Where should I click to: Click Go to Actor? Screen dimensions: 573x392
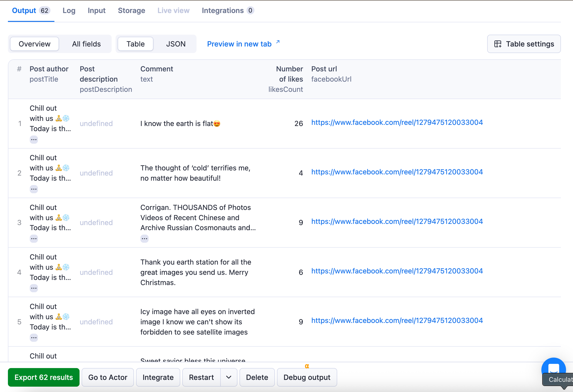(x=107, y=377)
